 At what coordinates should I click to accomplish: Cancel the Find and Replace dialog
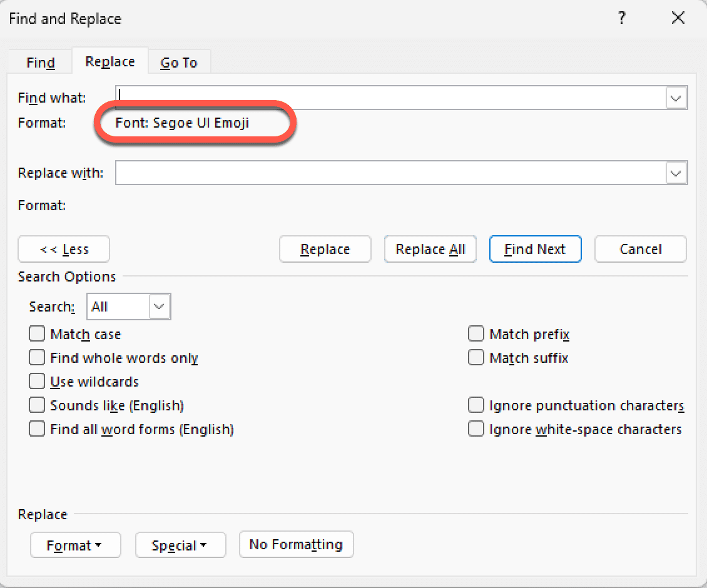(640, 249)
